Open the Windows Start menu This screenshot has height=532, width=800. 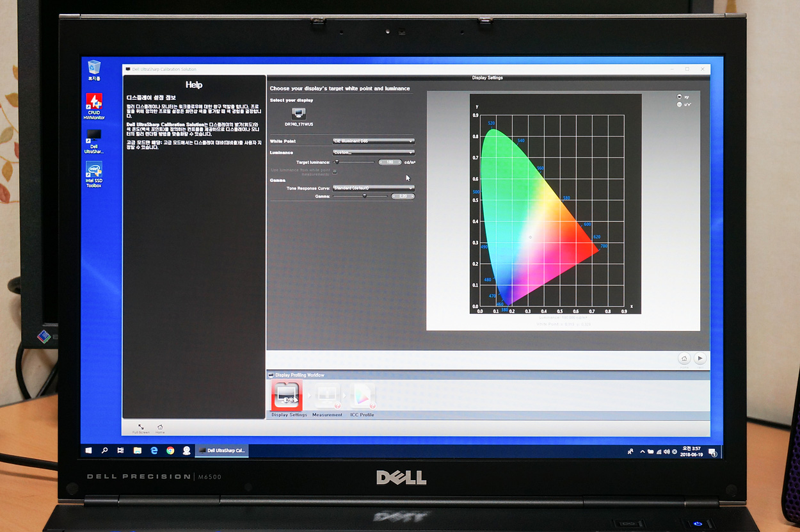click(89, 451)
